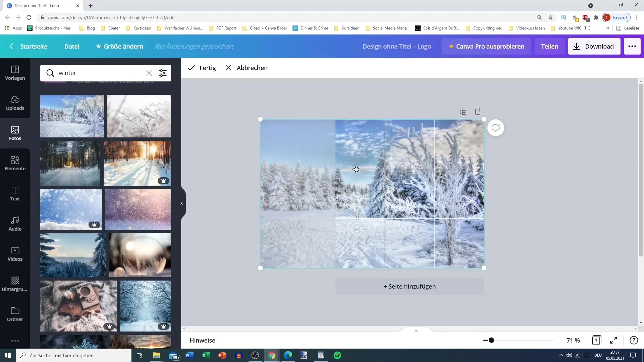Open the 71 % zoom dropdown
Viewport: 644px width, 362px height.
[x=573, y=340]
